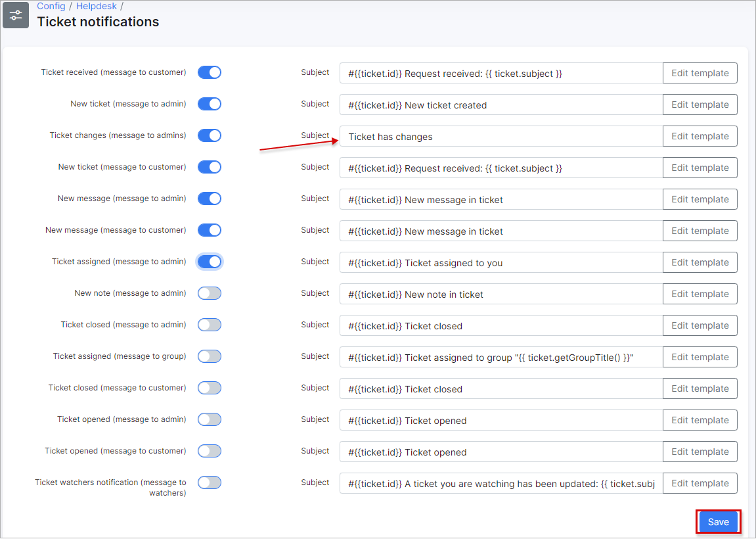Disable New message (message to customer) toggle
Image resolution: width=756 pixels, height=539 pixels.
(209, 230)
